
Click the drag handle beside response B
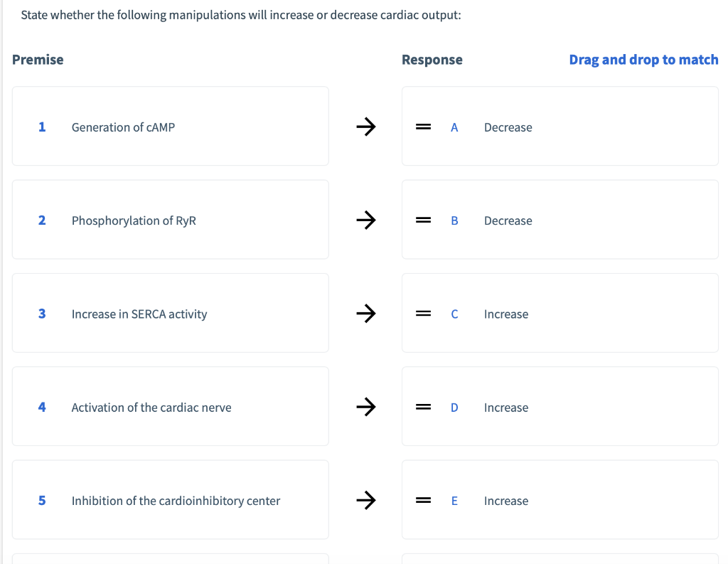pos(423,220)
